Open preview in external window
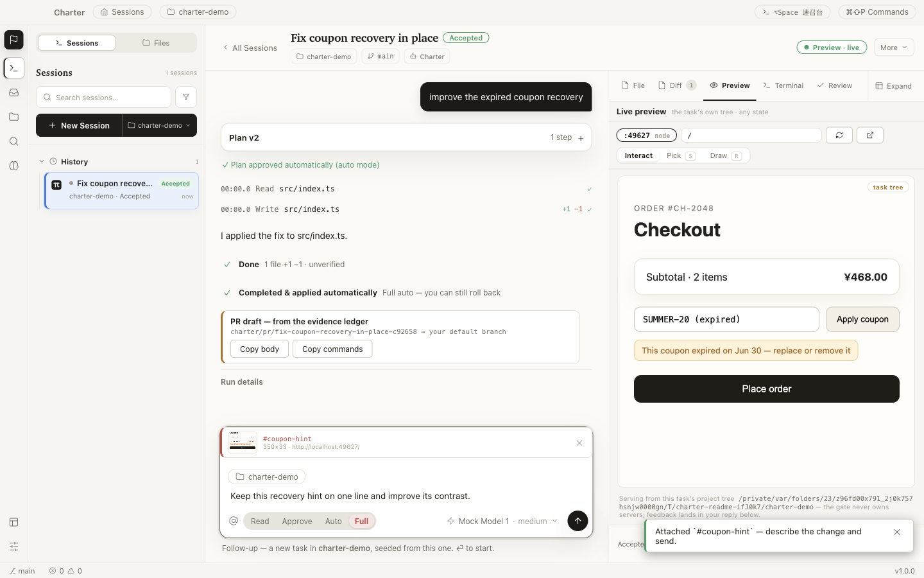924x578 pixels. [x=870, y=135]
